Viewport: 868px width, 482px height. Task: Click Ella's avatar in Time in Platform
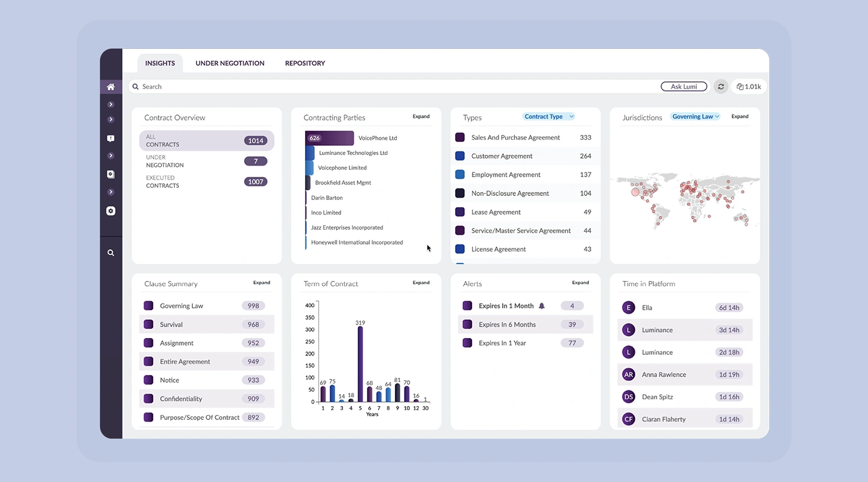pyautogui.click(x=629, y=308)
